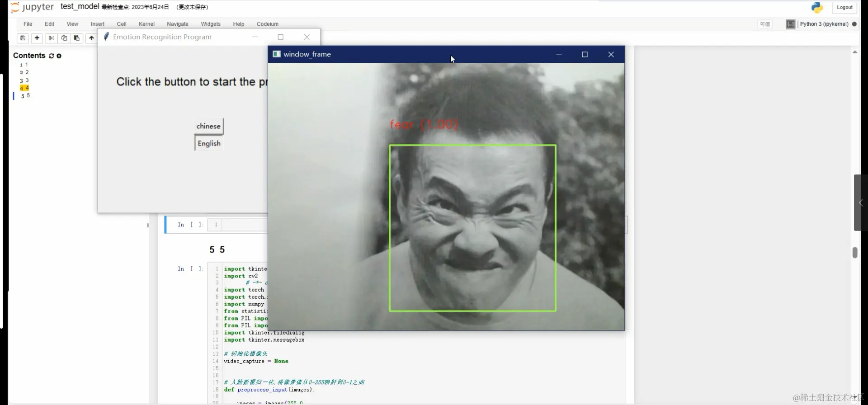Click the empty code cell input field
This screenshot has width=868, height=405.
click(x=244, y=225)
